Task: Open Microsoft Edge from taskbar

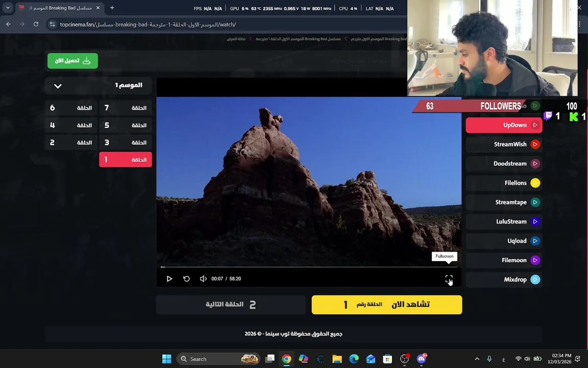Action: point(354,359)
